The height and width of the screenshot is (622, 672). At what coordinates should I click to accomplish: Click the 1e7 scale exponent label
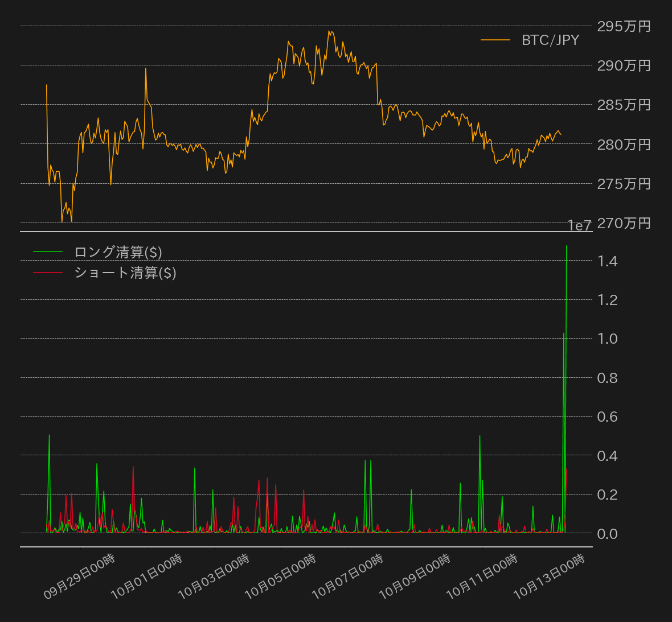579,226
